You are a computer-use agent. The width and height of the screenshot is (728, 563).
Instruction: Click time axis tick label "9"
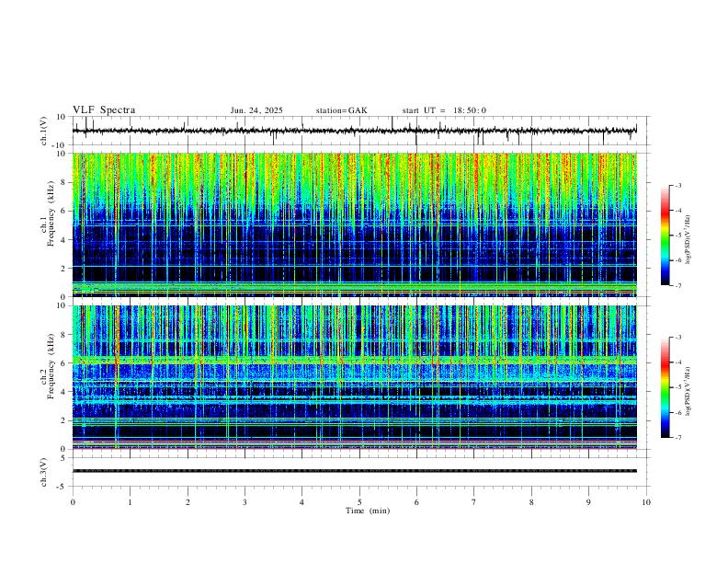[588, 502]
